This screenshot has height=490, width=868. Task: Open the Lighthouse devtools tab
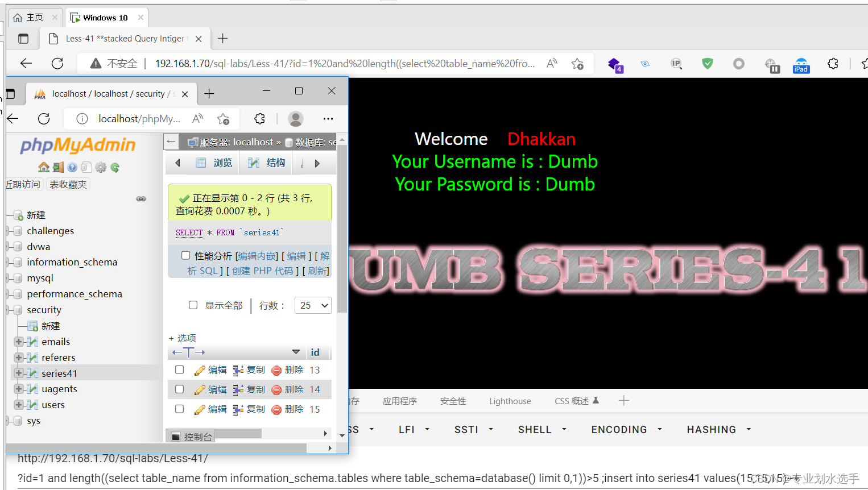(x=510, y=401)
